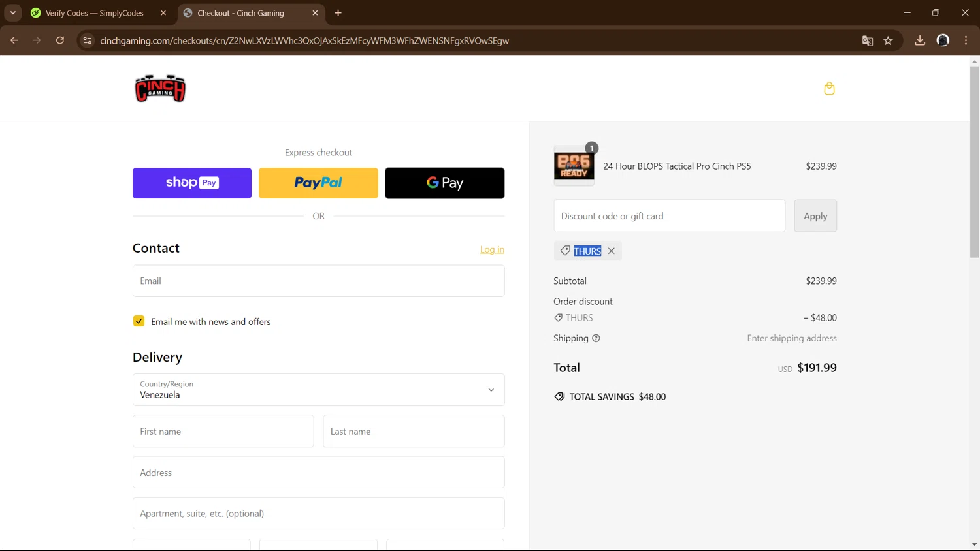Click the page vertical scrollbar

(974, 163)
